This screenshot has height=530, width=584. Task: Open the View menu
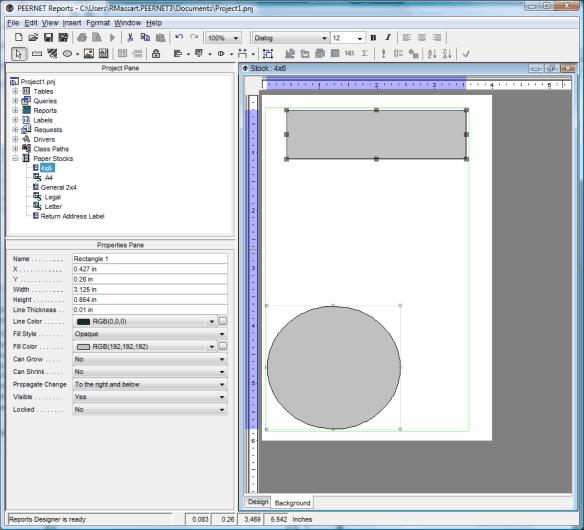click(x=50, y=23)
